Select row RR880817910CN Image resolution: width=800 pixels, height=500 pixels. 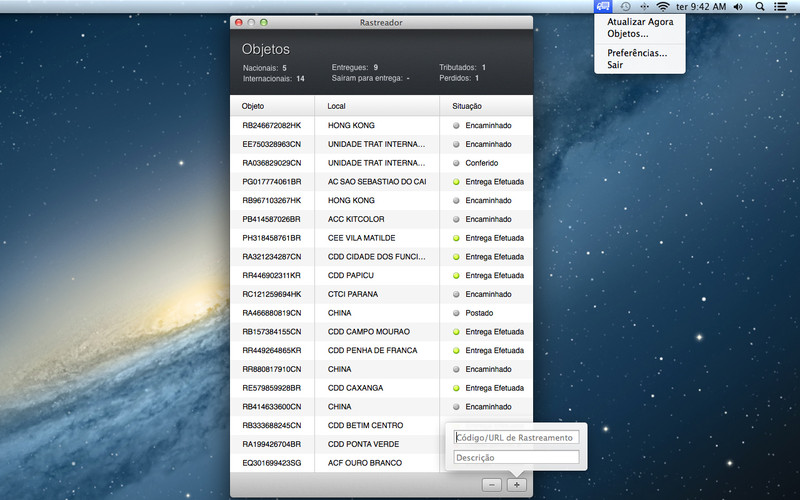point(382,369)
